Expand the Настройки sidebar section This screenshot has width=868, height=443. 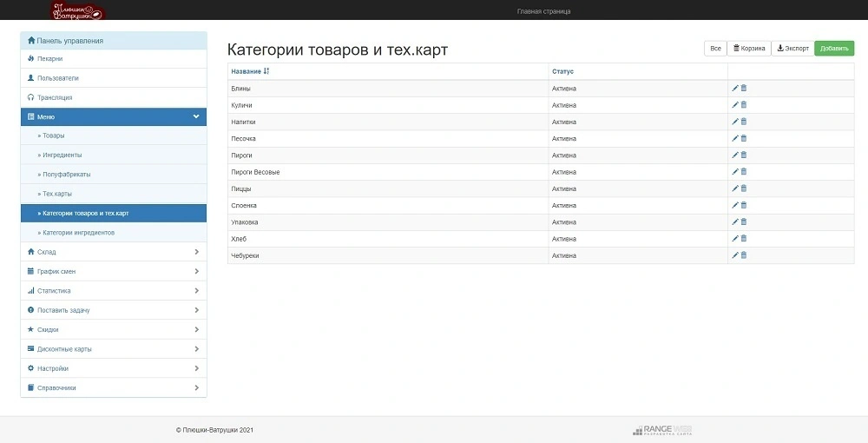pos(114,368)
